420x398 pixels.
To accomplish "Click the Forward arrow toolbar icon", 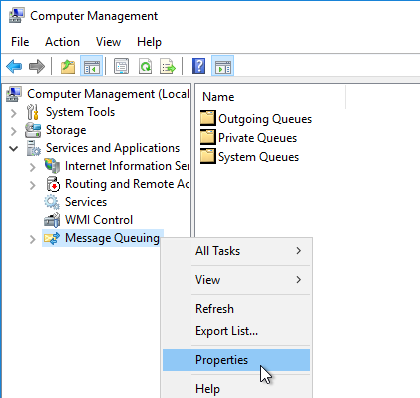I will pyautogui.click(x=37, y=66).
